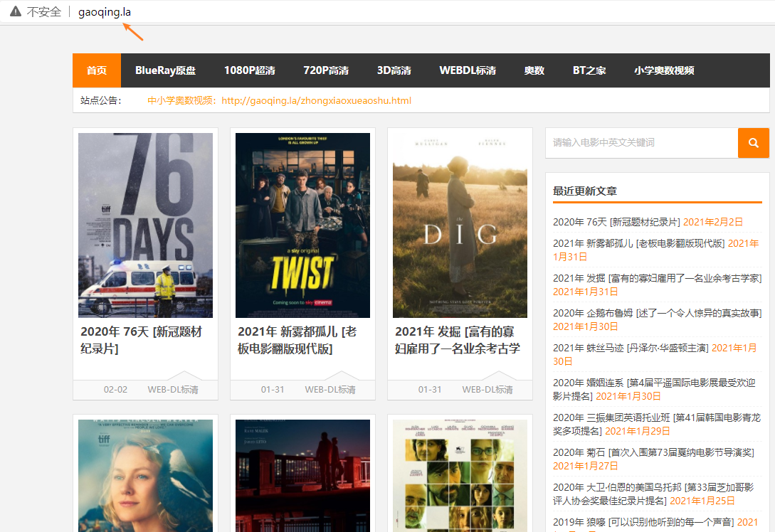Click the orange search magnifier button
Image resolution: width=775 pixels, height=532 pixels.
pos(754,143)
